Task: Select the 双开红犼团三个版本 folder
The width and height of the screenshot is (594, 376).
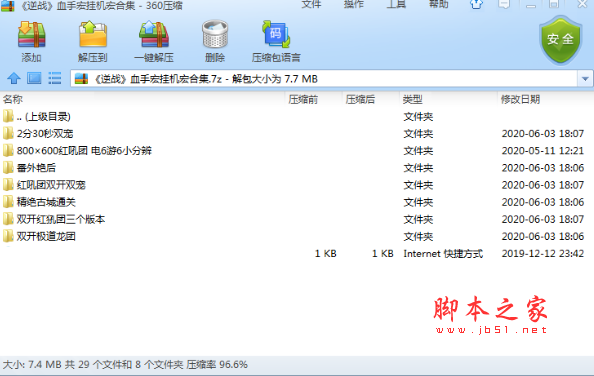Action: tap(297, 219)
